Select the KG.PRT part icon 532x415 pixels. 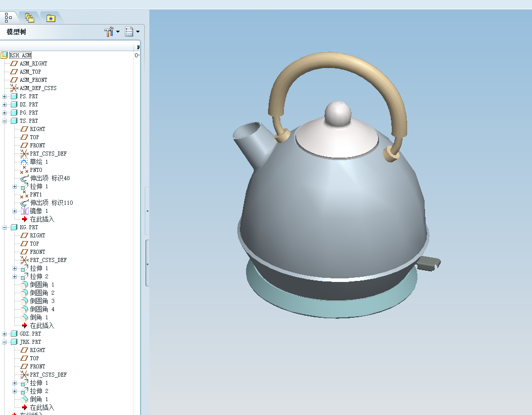coord(14,227)
